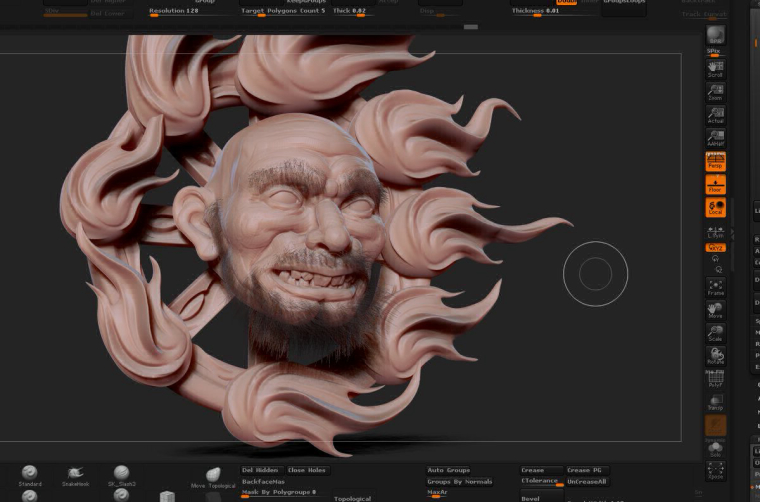Activate the Rotate view icon
This screenshot has height=502, width=760.
coord(715,356)
